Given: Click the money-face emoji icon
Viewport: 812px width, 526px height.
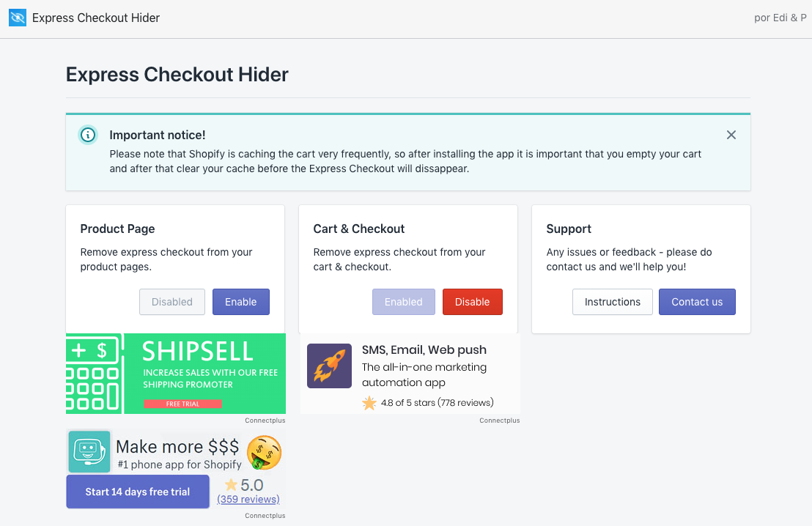Looking at the screenshot, I should click(x=264, y=452).
